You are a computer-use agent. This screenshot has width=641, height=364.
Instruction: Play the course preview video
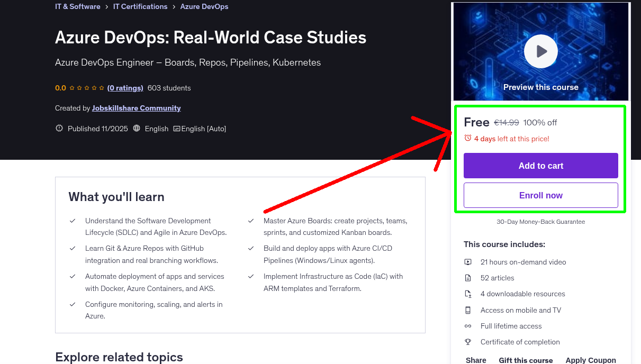pos(540,51)
